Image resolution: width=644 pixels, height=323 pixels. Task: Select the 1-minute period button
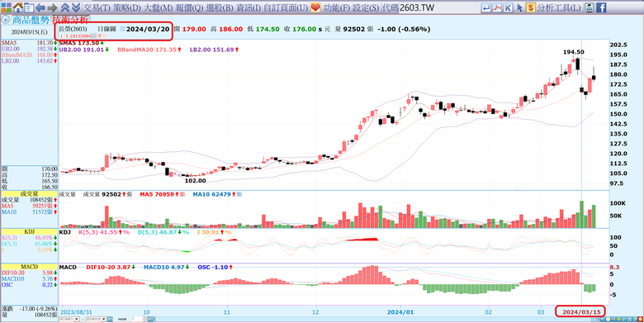coord(62,36)
